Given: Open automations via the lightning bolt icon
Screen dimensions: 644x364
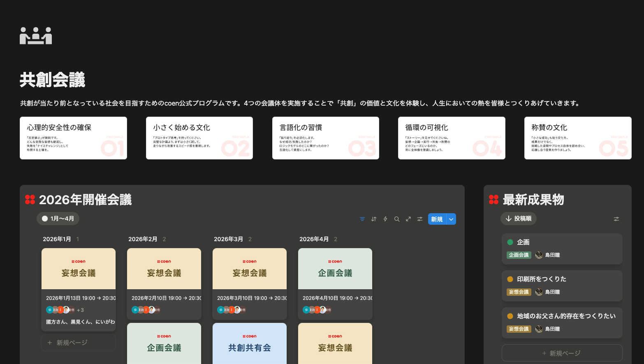Looking at the screenshot, I should click(385, 219).
